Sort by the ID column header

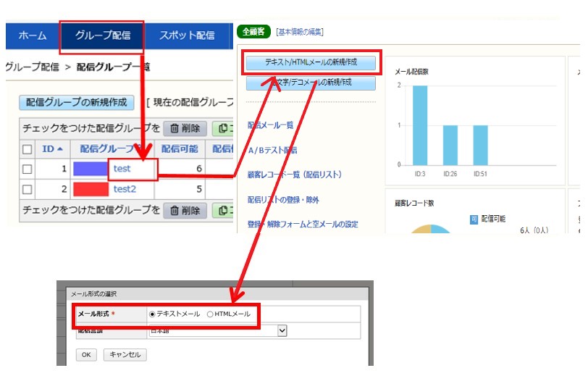(52, 149)
